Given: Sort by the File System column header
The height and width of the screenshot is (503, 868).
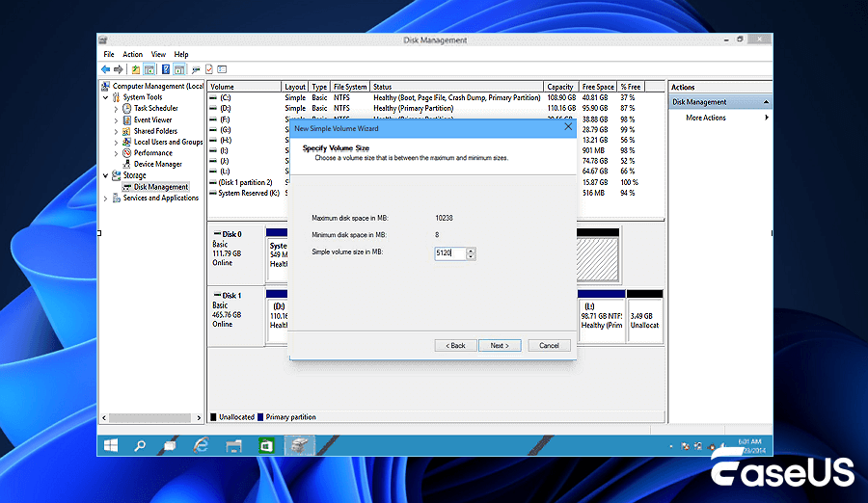Looking at the screenshot, I should 350,87.
